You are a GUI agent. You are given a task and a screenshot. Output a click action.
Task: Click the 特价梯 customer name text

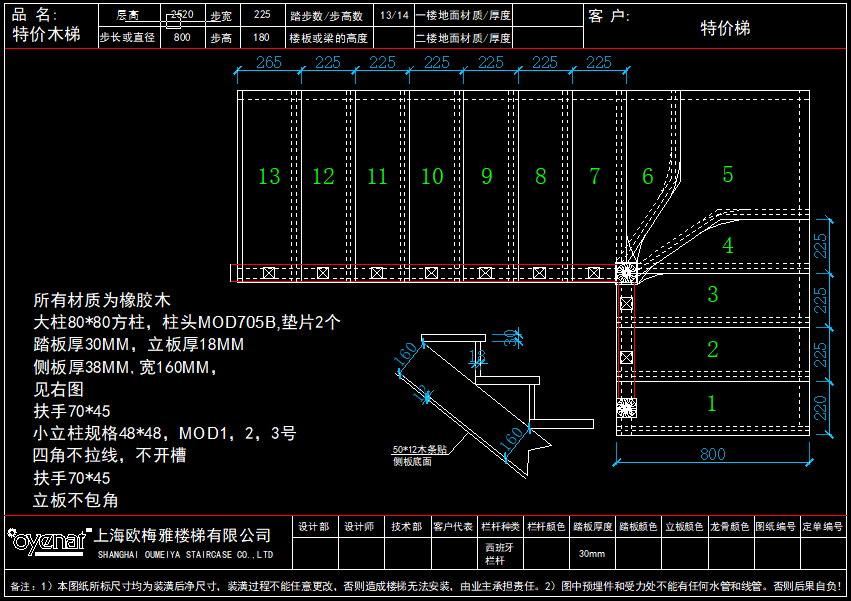tap(725, 28)
